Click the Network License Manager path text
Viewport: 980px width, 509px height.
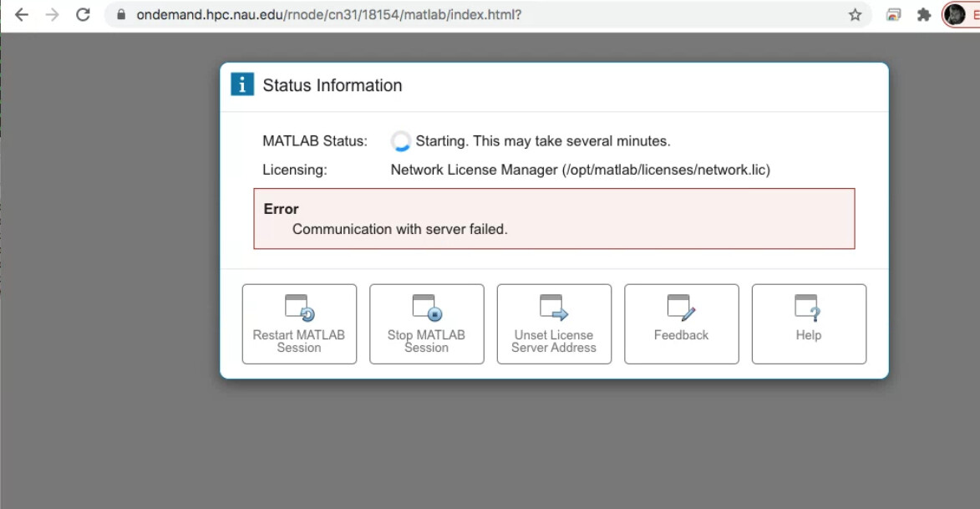coord(581,170)
